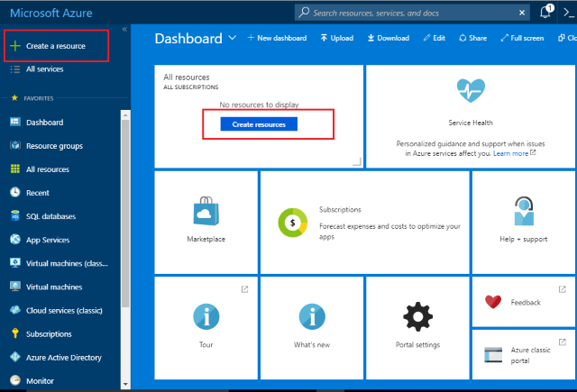Select App Services label in sidebar
Image resolution: width=577 pixels, height=392 pixels.
[48, 240]
